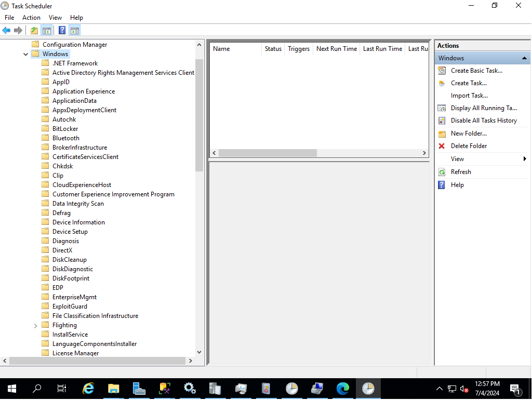The height and width of the screenshot is (400, 532).
Task: Click the Triggers column header
Action: click(x=299, y=49)
